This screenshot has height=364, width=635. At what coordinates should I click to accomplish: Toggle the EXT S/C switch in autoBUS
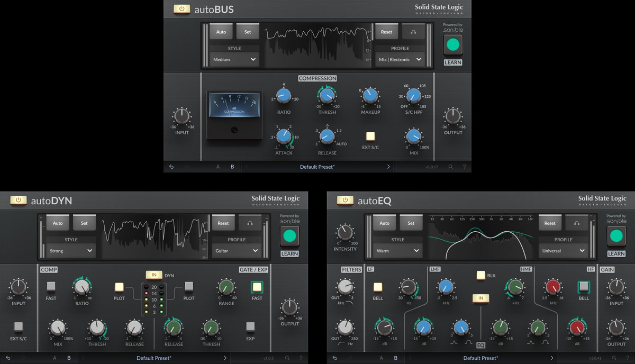pyautogui.click(x=370, y=136)
